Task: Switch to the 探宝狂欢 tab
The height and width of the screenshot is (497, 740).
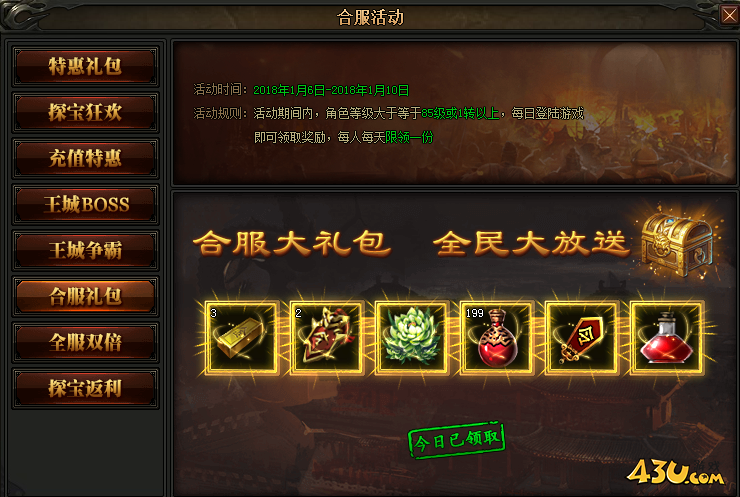Action: (x=85, y=112)
